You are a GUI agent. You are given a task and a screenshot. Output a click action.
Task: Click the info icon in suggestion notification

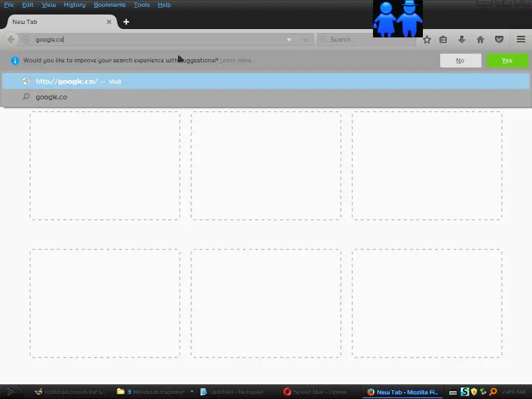pos(15,60)
